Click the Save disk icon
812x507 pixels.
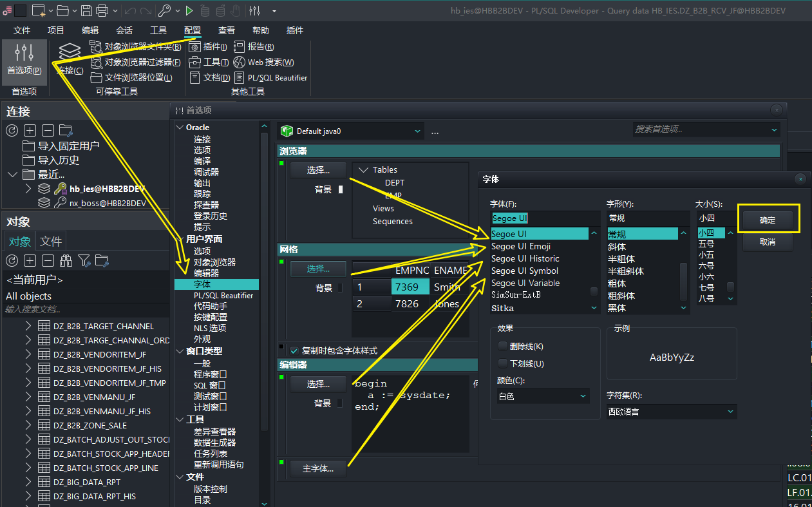tap(88, 10)
